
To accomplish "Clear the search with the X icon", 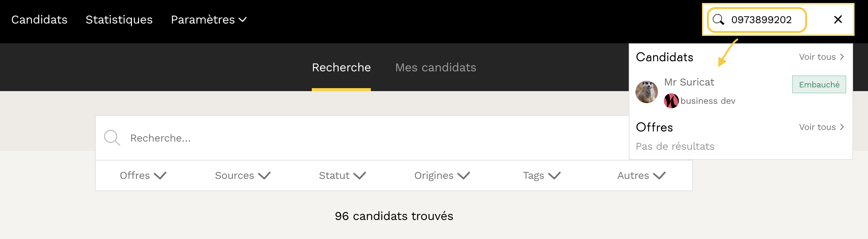I will point(838,19).
